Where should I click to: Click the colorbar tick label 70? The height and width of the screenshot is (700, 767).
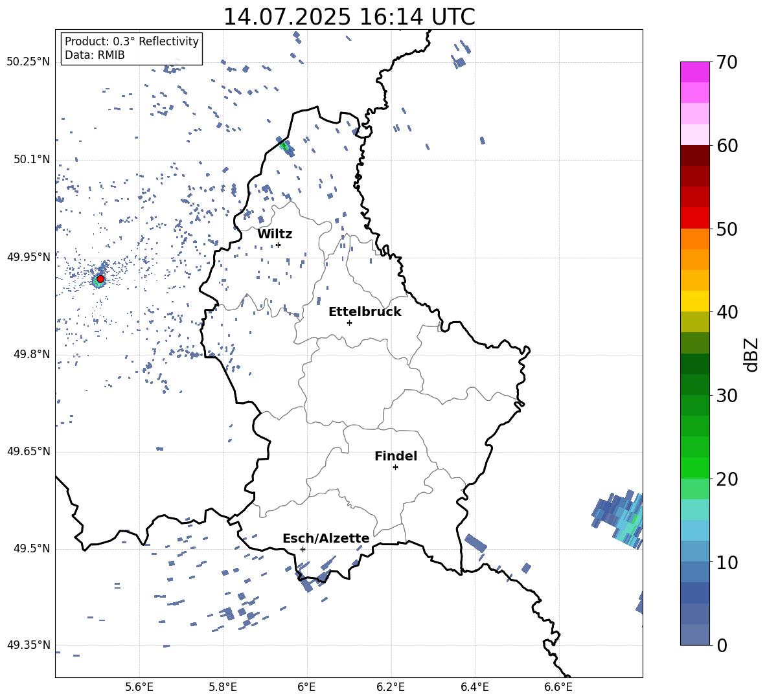pyautogui.click(x=727, y=63)
